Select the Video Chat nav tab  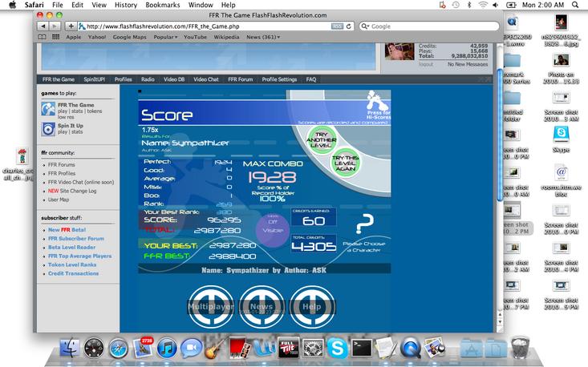pos(206,79)
